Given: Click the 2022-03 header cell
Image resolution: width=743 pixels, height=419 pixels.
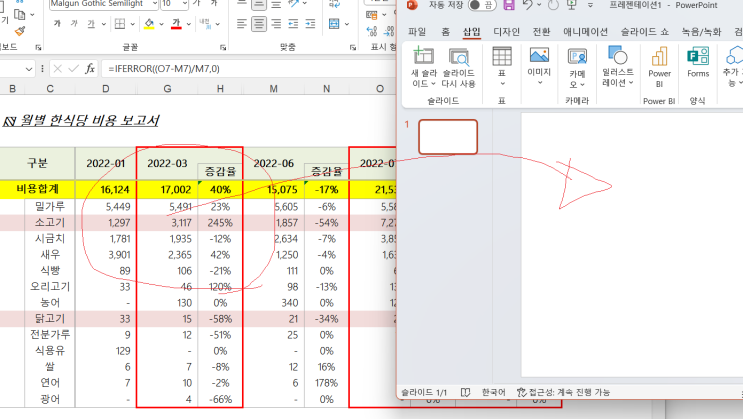Looking at the screenshot, I should click(x=167, y=164).
